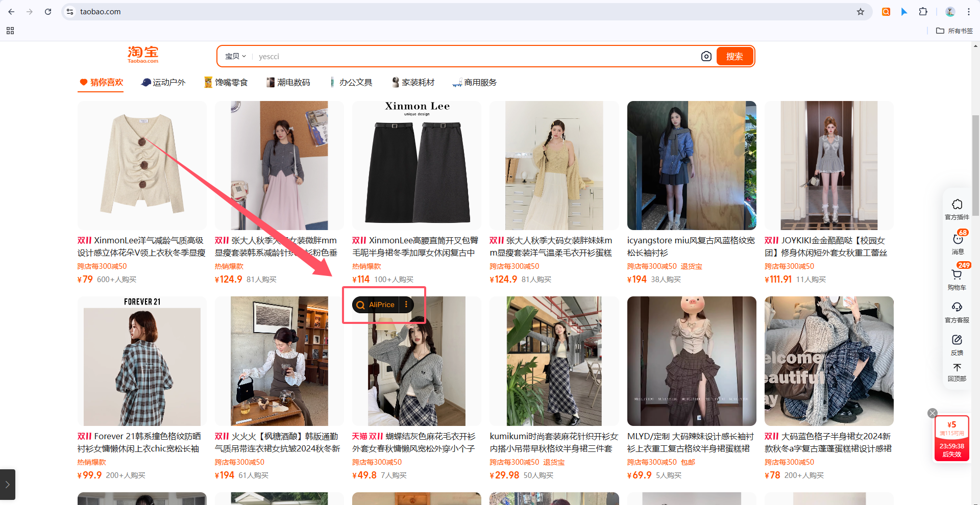
Task: Open the kumikumi时尚套装 product title
Action: [x=554, y=442]
